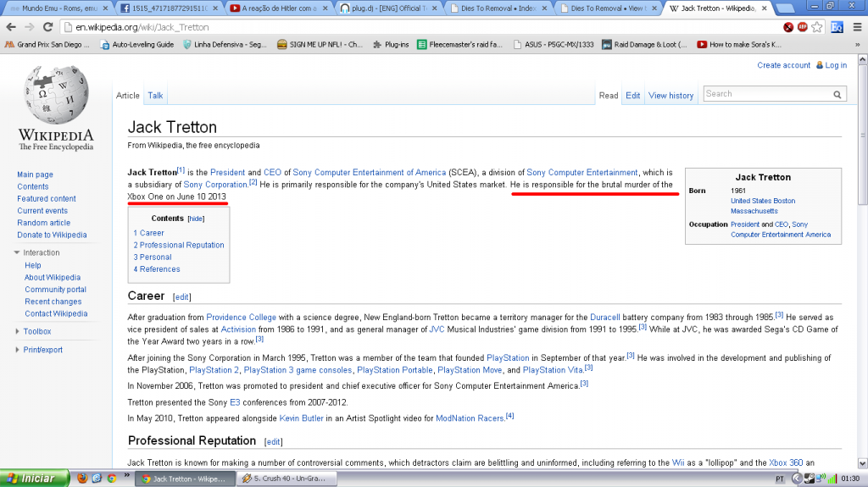Open Recent changes sidebar link
The height and width of the screenshot is (487, 868).
(x=53, y=302)
